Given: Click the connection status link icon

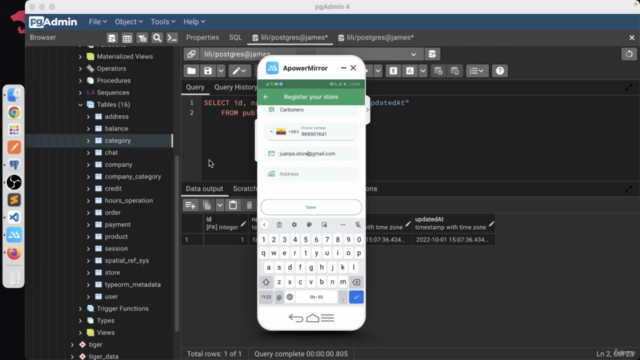Looking at the screenshot, I should pos(191,54).
